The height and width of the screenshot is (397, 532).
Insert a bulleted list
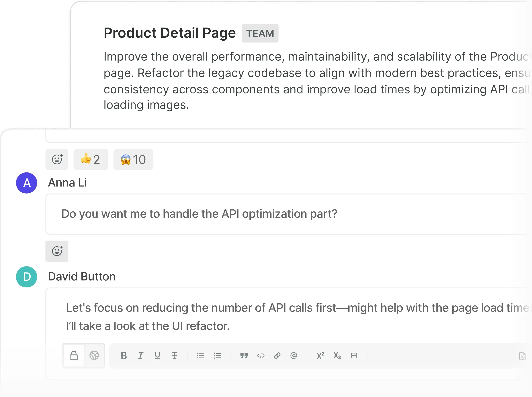201,355
